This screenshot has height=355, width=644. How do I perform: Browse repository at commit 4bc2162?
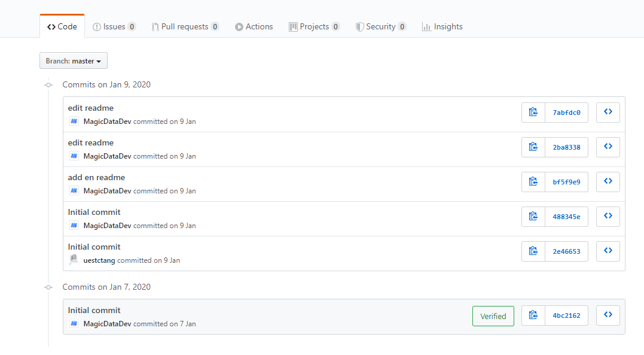pos(608,315)
